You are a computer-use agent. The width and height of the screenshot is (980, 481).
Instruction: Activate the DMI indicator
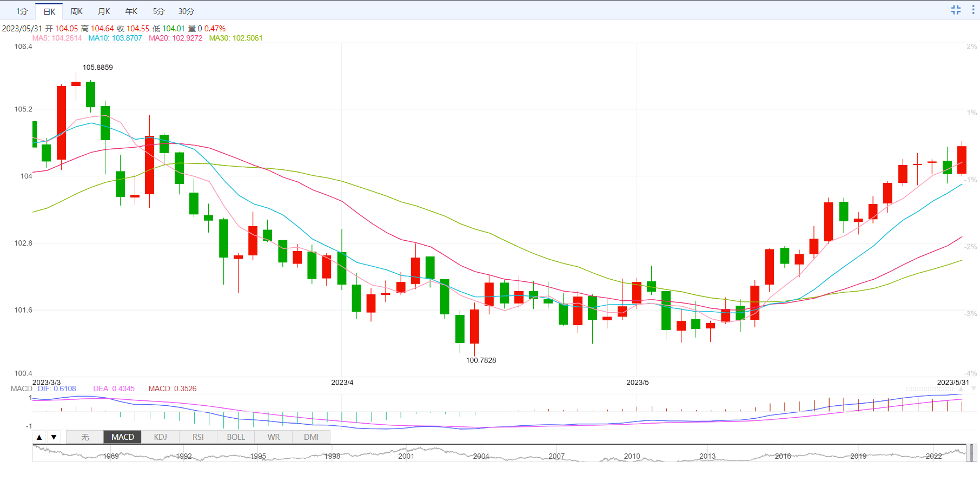pos(311,437)
